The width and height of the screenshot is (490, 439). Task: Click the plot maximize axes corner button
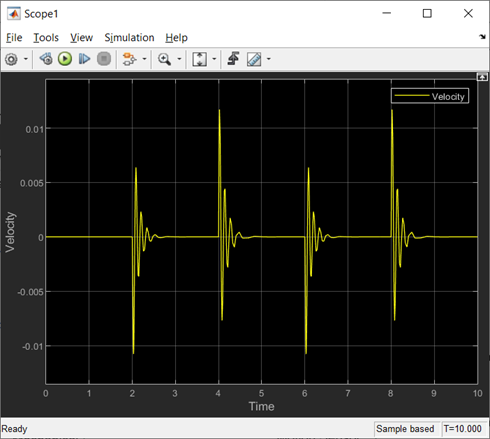coord(482,77)
